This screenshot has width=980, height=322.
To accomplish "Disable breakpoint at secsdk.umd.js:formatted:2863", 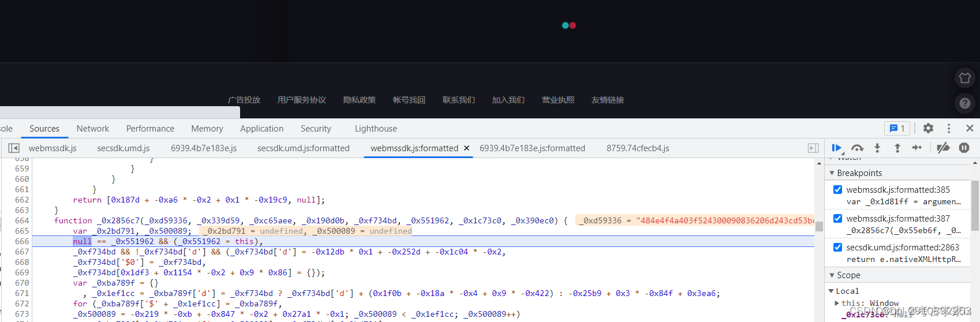I will pyautogui.click(x=837, y=247).
